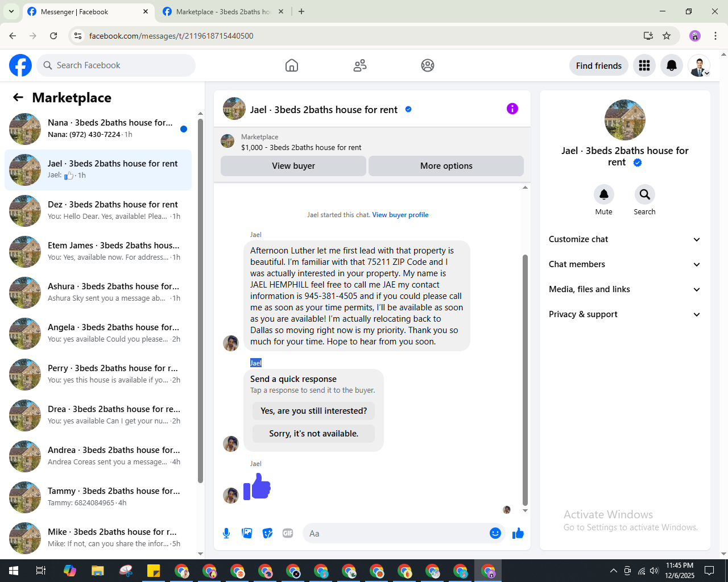
Task: Open the Notifications bell icon
Action: pos(672,65)
